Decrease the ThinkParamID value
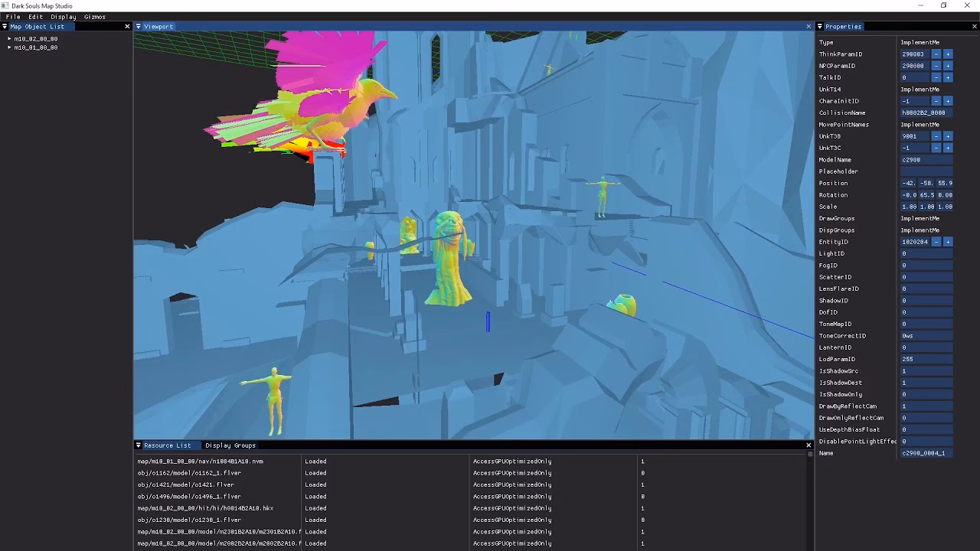This screenshot has width=980, height=551. pos(936,54)
